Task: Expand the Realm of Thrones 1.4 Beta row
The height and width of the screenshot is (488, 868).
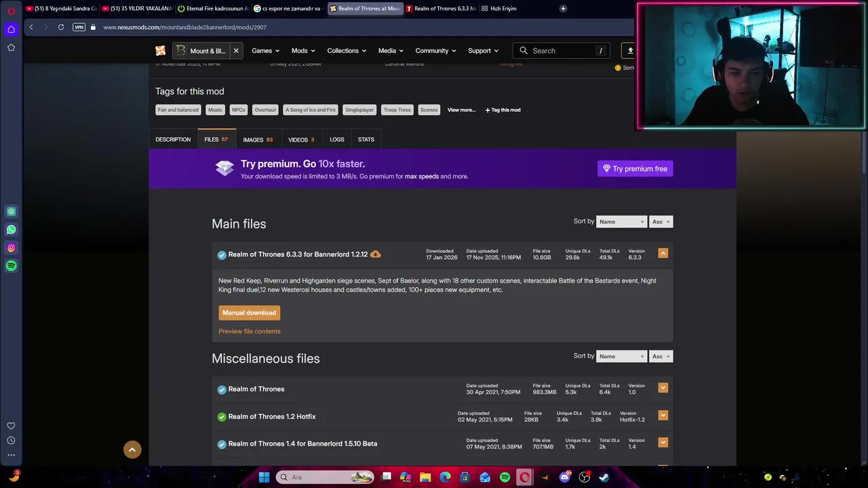Action: point(663,442)
